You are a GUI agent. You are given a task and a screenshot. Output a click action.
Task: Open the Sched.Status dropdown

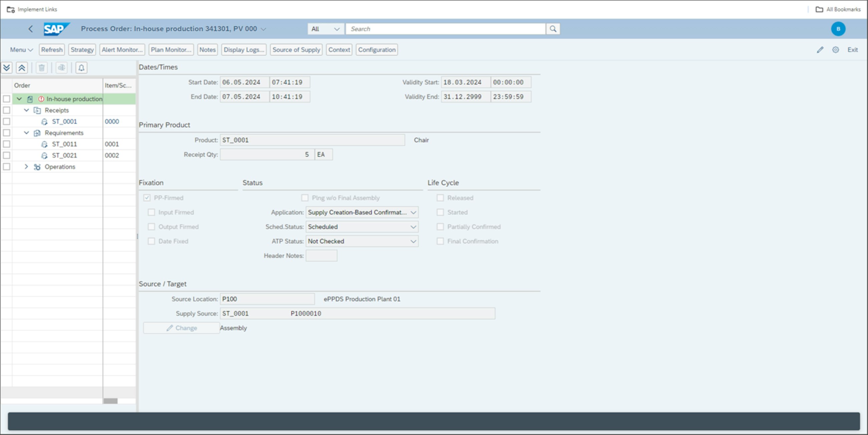pos(413,227)
